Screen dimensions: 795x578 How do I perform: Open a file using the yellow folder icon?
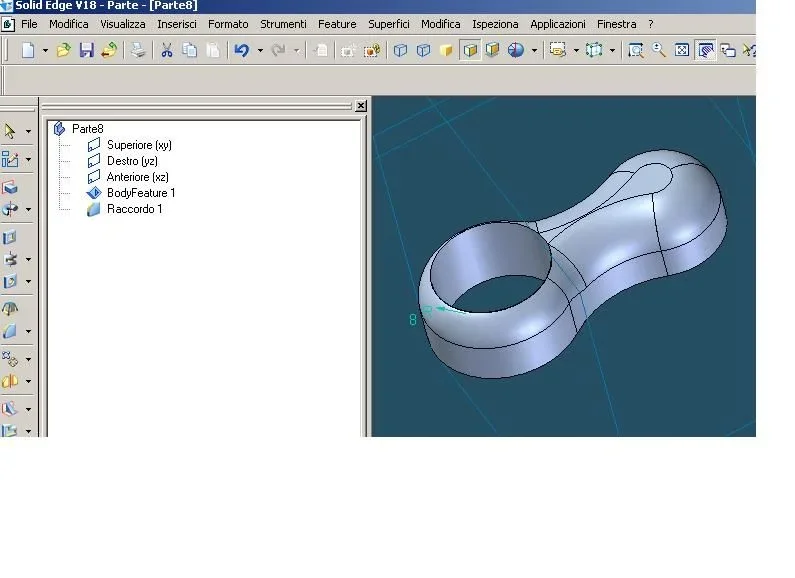point(63,50)
